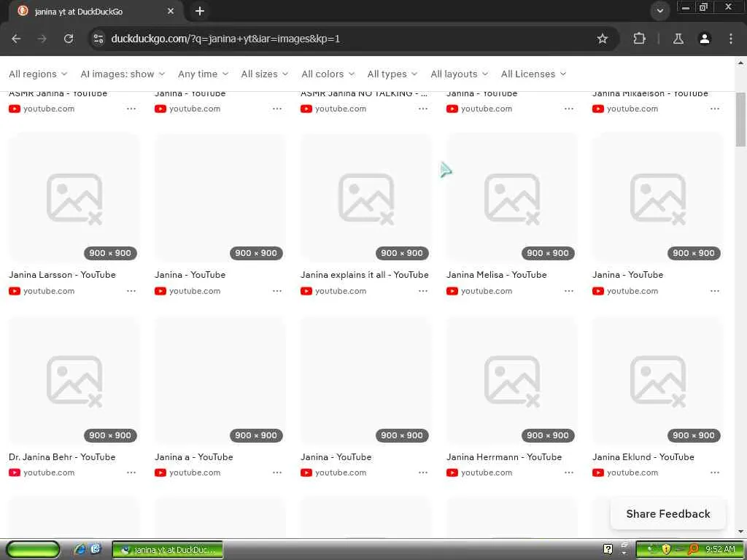Click the scrollbar down arrow
Image resolution: width=747 pixels, height=560 pixels.
741,532
